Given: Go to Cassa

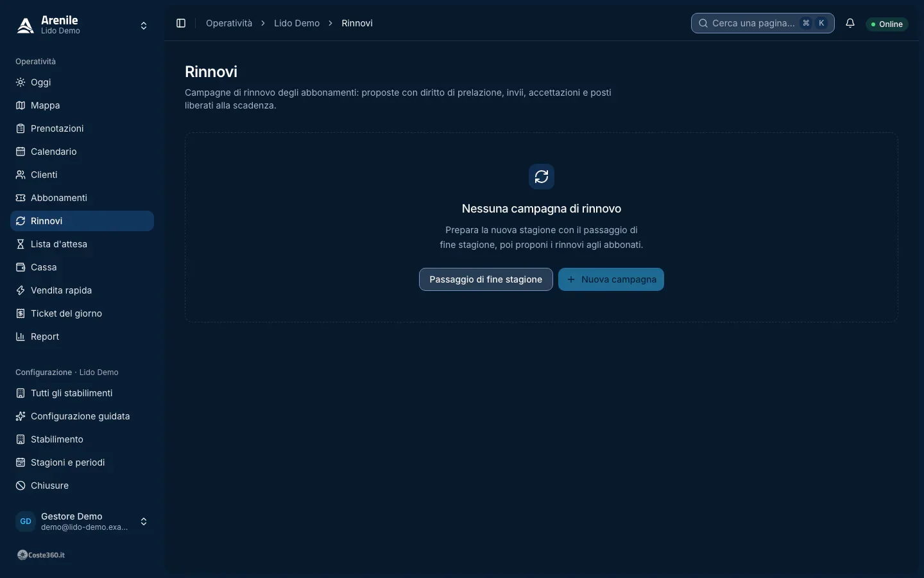Looking at the screenshot, I should tap(82, 267).
